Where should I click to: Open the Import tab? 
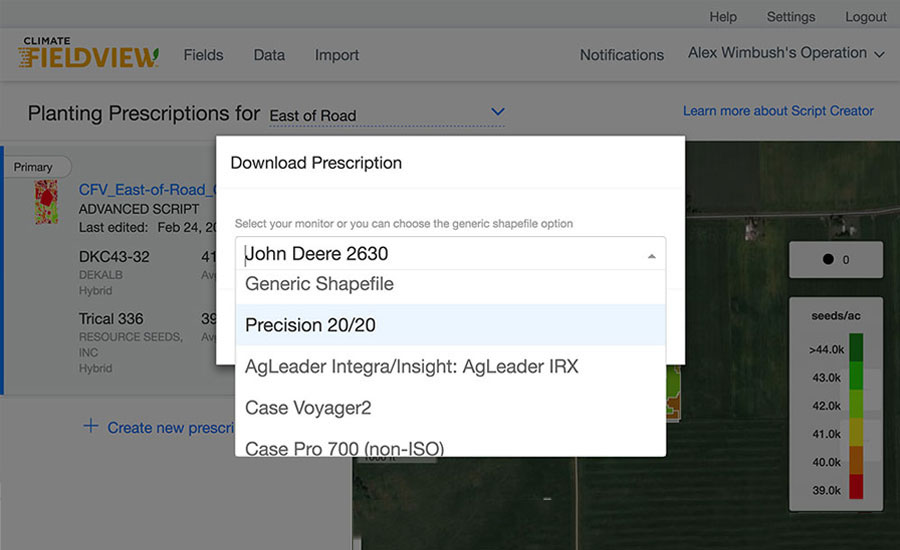coord(336,55)
